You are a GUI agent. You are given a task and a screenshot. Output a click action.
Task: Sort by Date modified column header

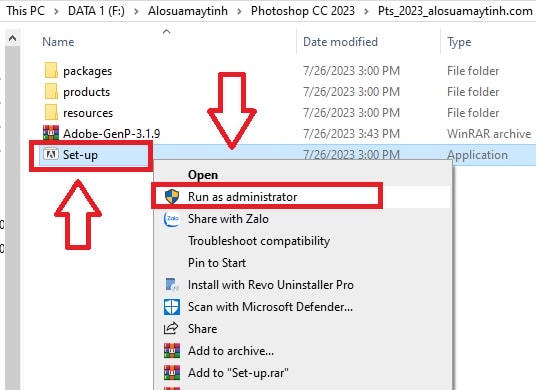pyautogui.click(x=340, y=42)
